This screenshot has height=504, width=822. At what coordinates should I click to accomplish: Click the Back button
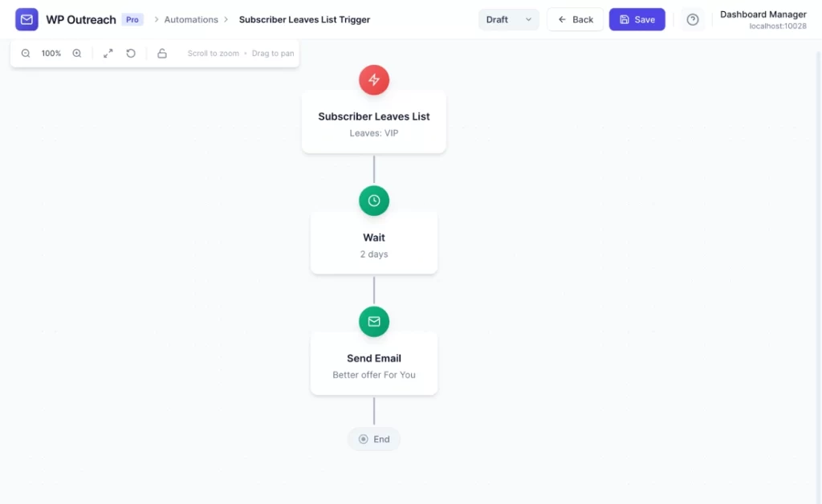click(576, 19)
